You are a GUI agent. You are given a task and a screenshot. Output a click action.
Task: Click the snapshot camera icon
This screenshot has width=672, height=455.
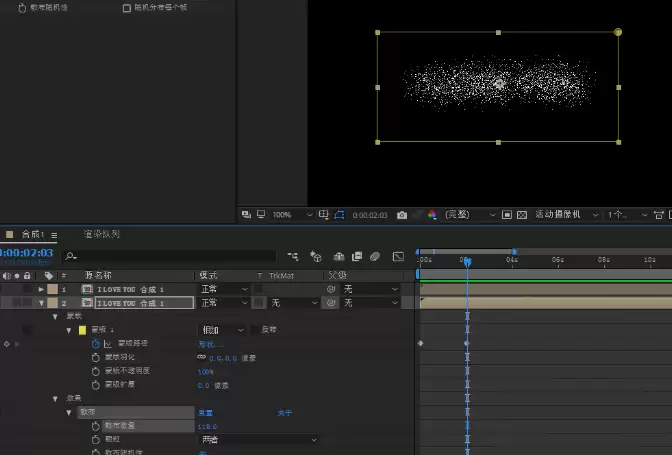click(402, 215)
